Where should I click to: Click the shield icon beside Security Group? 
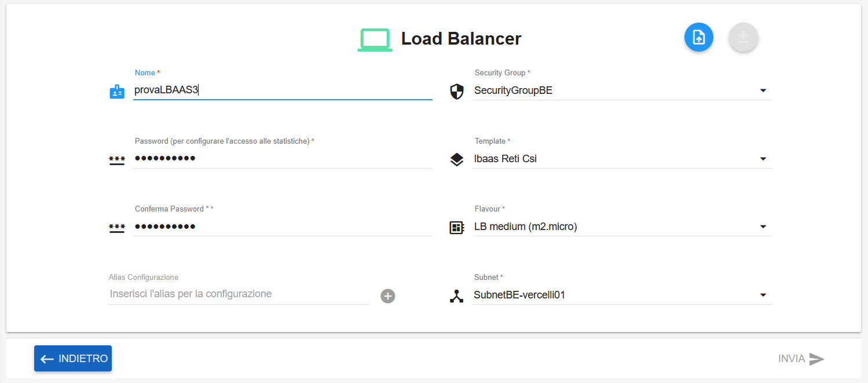457,92
